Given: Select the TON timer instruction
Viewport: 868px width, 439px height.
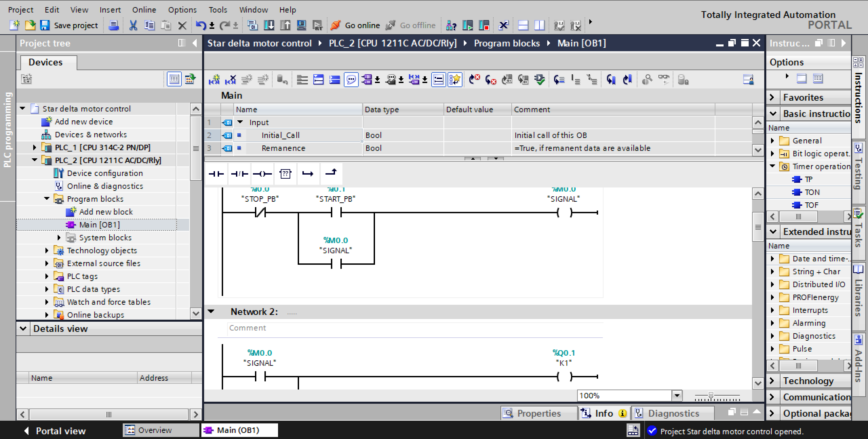Looking at the screenshot, I should coord(812,192).
